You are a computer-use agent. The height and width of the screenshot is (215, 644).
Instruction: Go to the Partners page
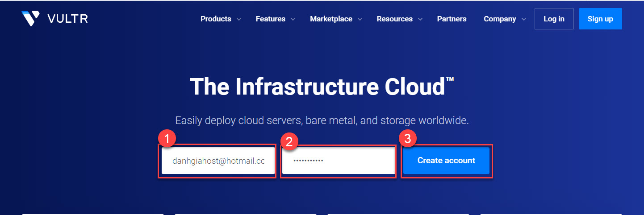pyautogui.click(x=452, y=19)
